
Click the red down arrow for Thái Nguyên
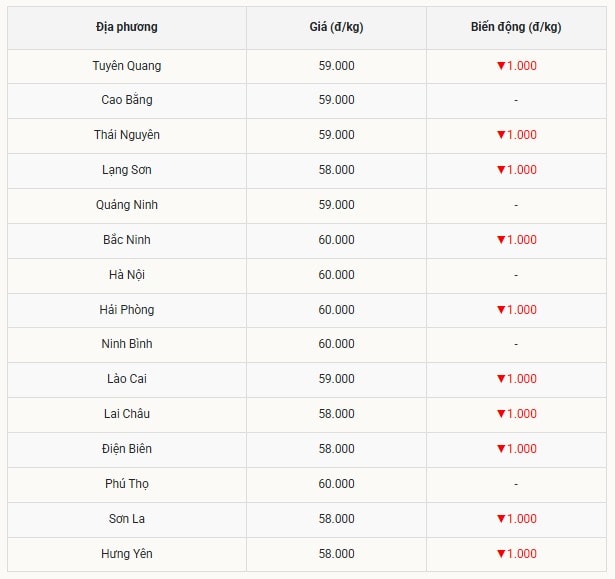[501, 135]
